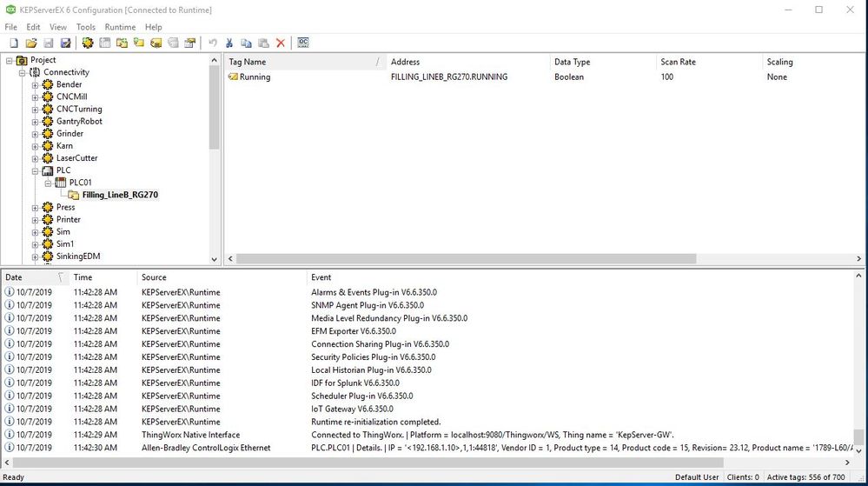The width and height of the screenshot is (868, 486).
Task: Launch Quick Client via QC icon
Action: (x=303, y=43)
